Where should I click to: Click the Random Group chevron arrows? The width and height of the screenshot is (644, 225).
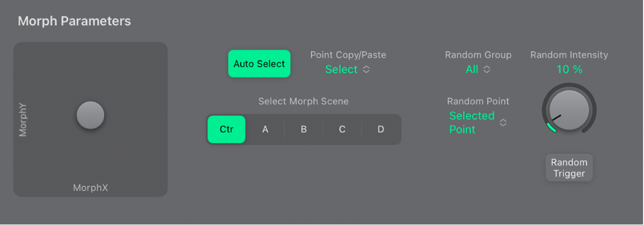tap(486, 69)
